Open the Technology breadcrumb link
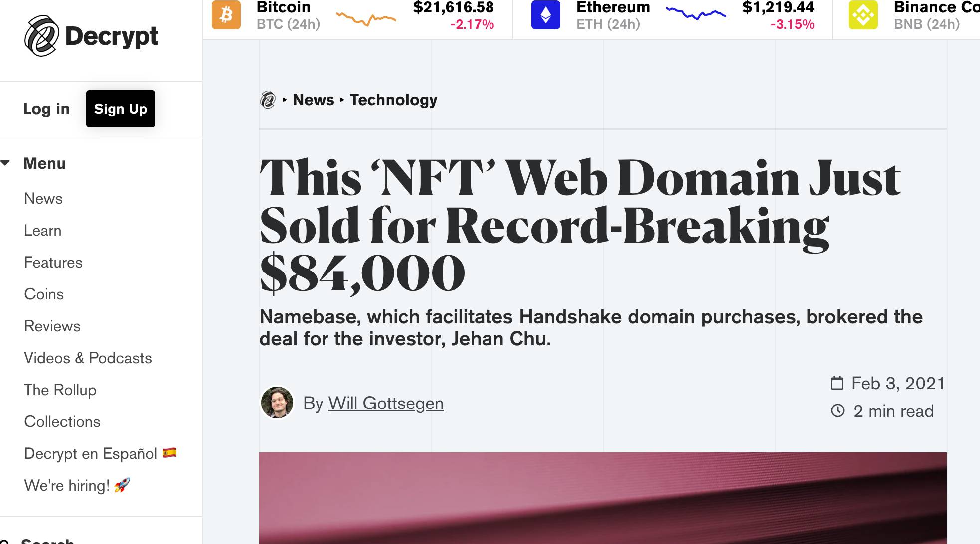 pyautogui.click(x=393, y=100)
